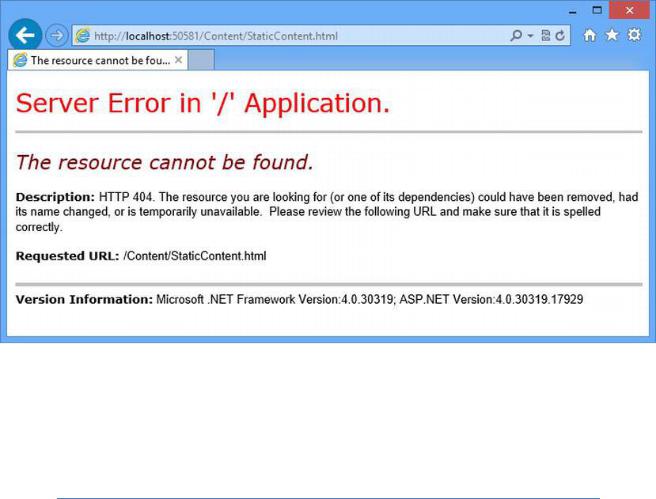Image resolution: width=656 pixels, height=499 pixels.
Task: Toggle the Compatibility View icon
Action: pos(546,36)
